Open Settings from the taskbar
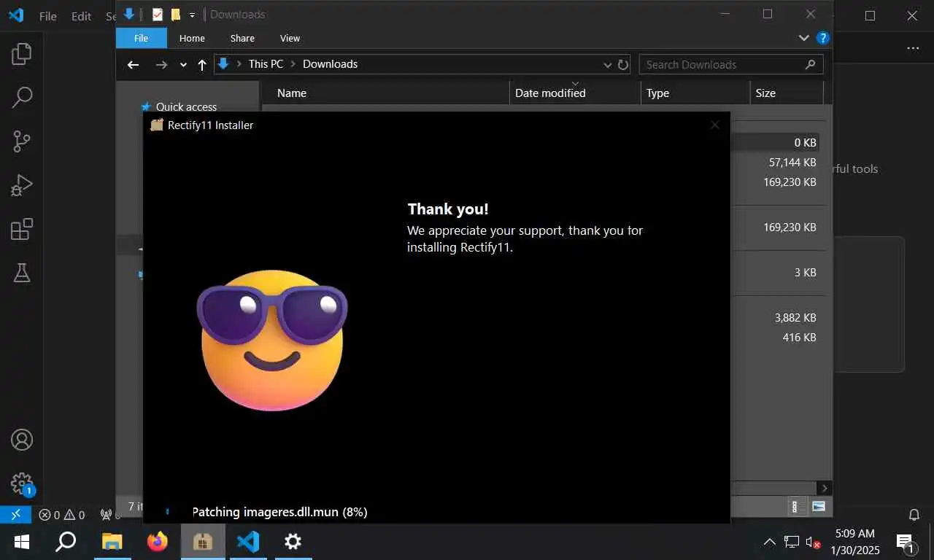The height and width of the screenshot is (560, 934). tap(293, 542)
